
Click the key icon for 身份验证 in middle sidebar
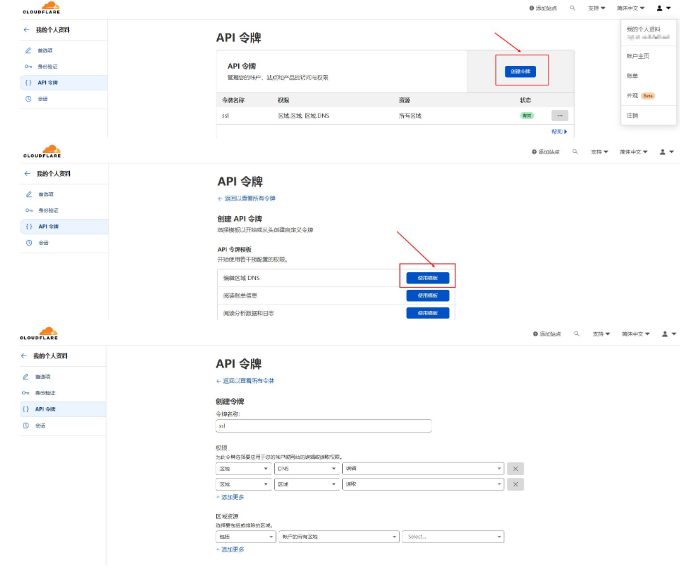[28, 210]
